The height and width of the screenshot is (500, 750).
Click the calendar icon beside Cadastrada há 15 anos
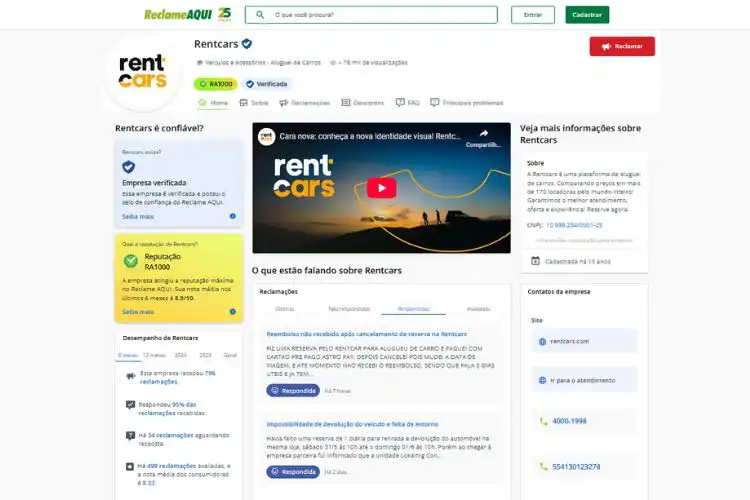click(535, 261)
